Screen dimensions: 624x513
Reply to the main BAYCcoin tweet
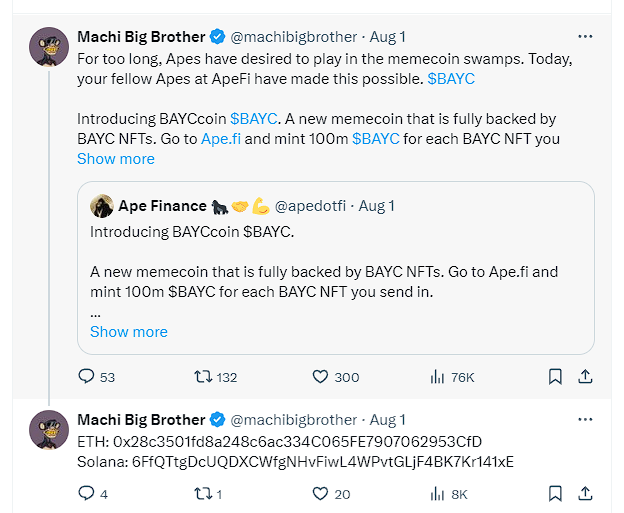coord(87,377)
